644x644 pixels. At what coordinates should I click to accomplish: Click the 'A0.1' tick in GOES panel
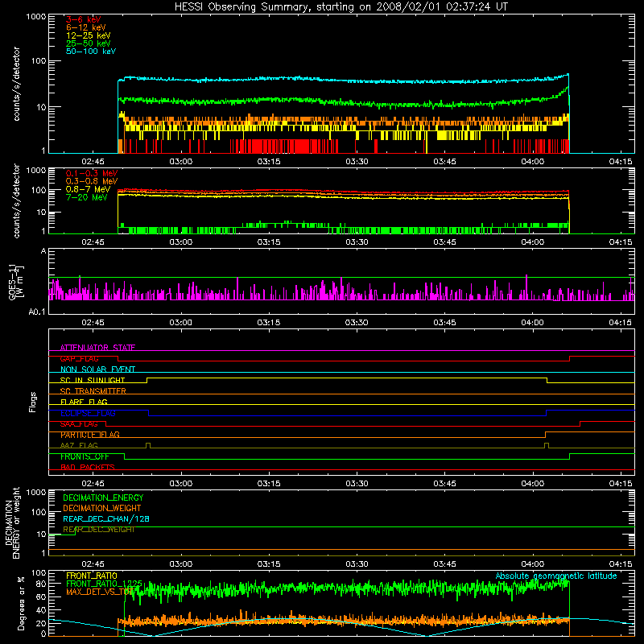tap(37, 312)
